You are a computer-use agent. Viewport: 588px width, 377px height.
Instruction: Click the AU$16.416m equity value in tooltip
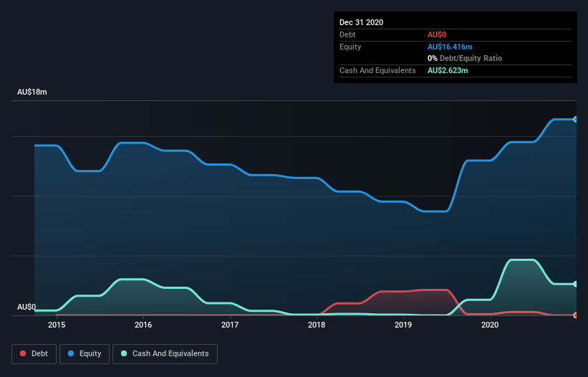[x=450, y=47]
